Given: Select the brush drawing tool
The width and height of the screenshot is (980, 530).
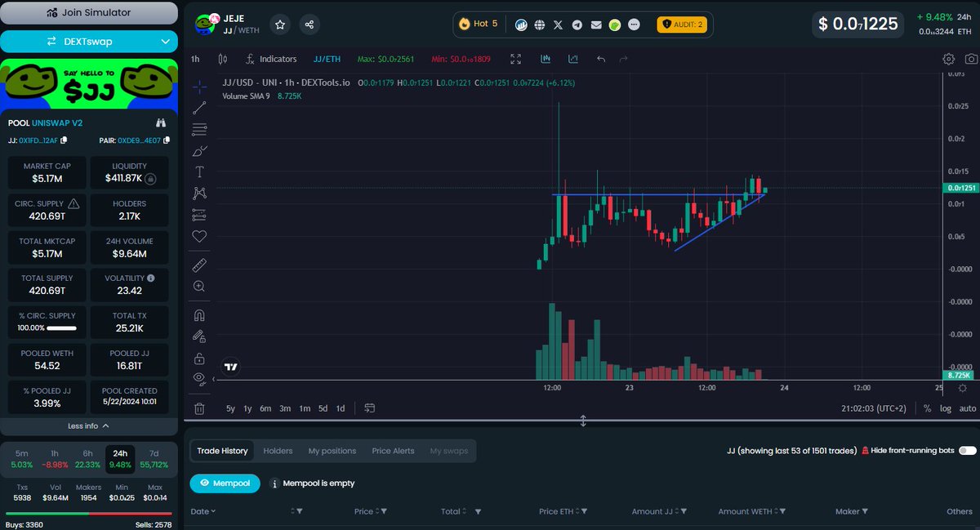Looking at the screenshot, I should 199,151.
